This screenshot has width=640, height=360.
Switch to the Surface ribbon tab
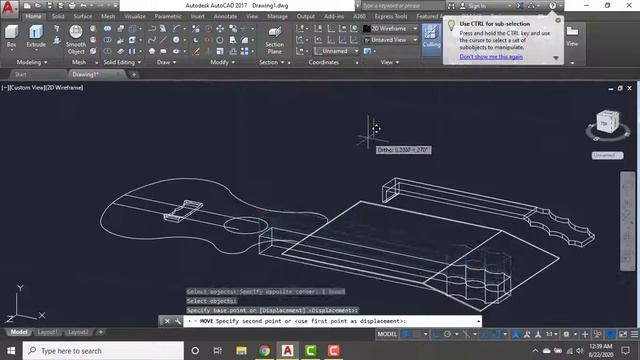pos(83,16)
